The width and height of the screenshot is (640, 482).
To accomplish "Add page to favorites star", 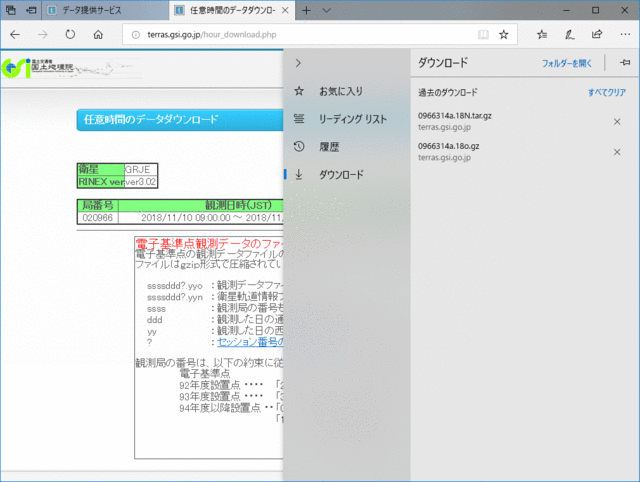I will (504, 35).
